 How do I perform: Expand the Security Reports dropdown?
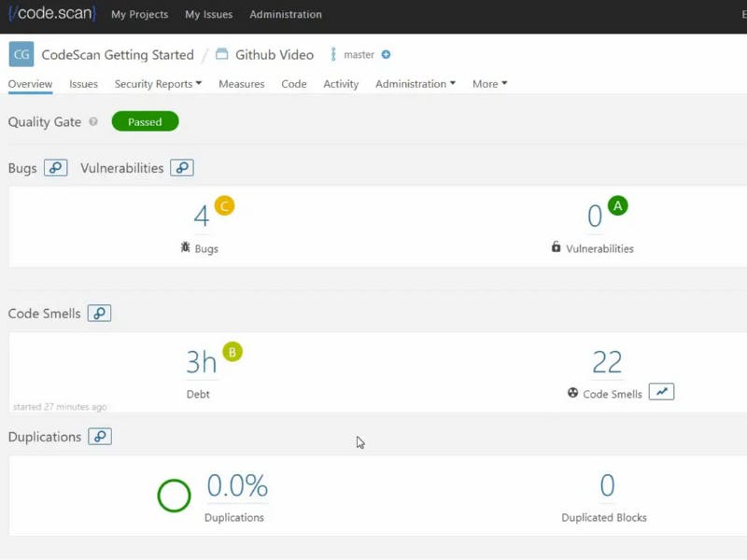tap(158, 84)
